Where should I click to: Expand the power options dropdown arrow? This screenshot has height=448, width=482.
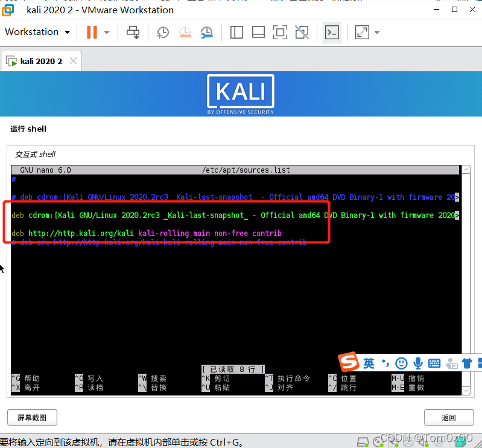(107, 33)
